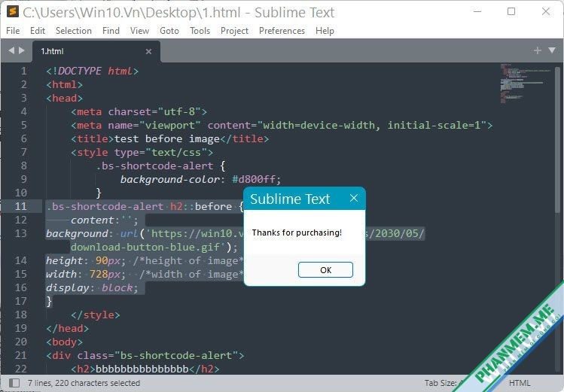Minimize the Sublime Text window

(477, 11)
